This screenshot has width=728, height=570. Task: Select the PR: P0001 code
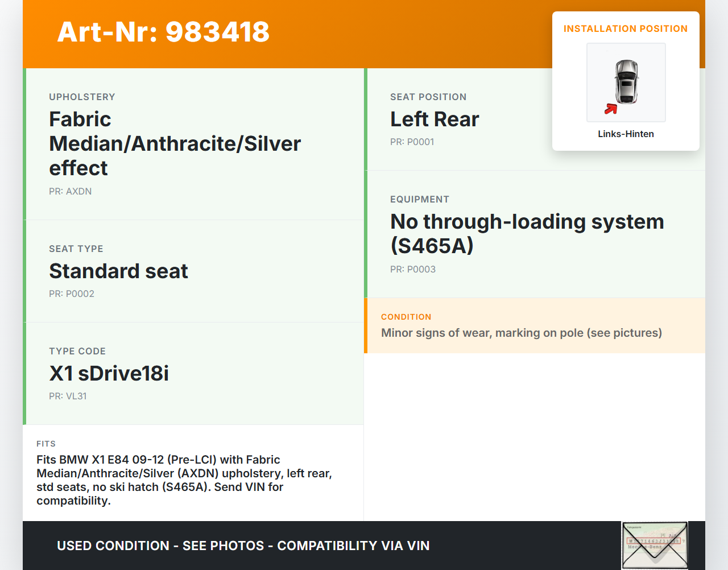click(412, 142)
